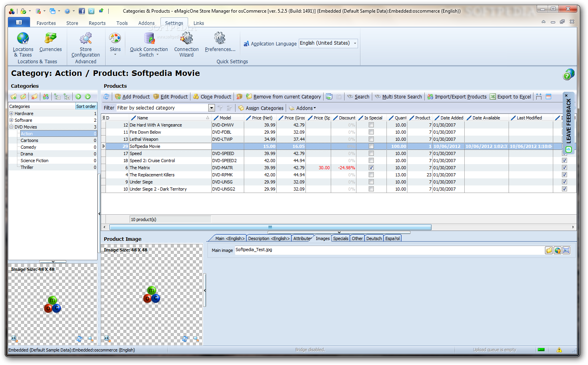The height and width of the screenshot is (365, 588).
Task: Expand the Software category node
Action: tap(11, 120)
